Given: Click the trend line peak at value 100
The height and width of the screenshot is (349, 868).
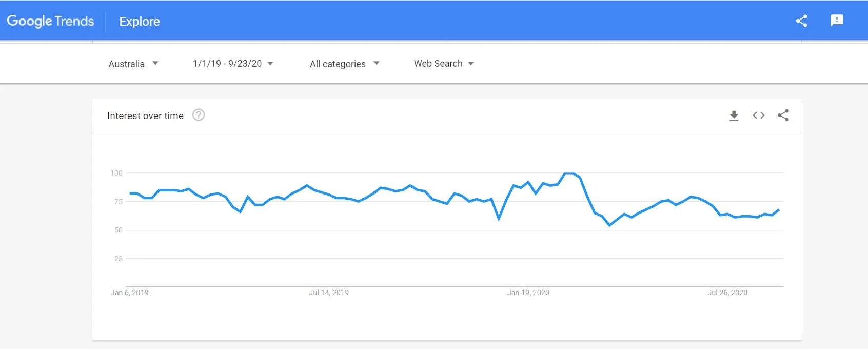Looking at the screenshot, I should (569, 173).
